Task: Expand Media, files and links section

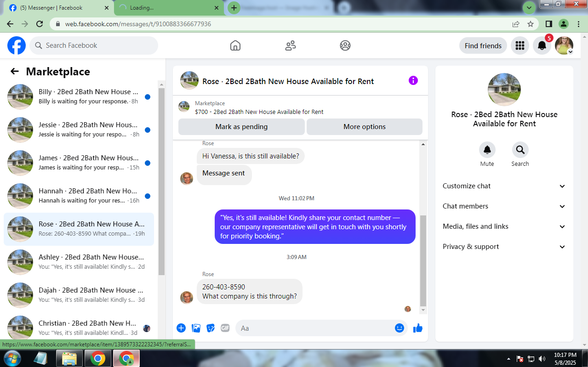Action: coord(504,226)
